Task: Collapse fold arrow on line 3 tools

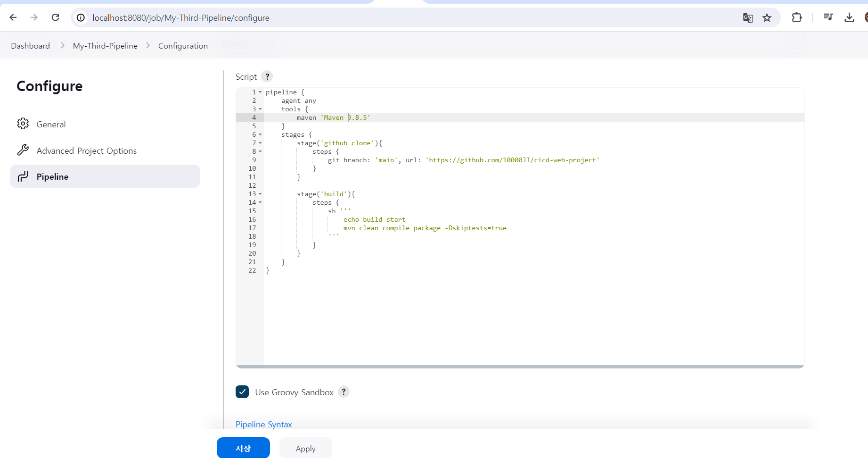Action: [260, 109]
